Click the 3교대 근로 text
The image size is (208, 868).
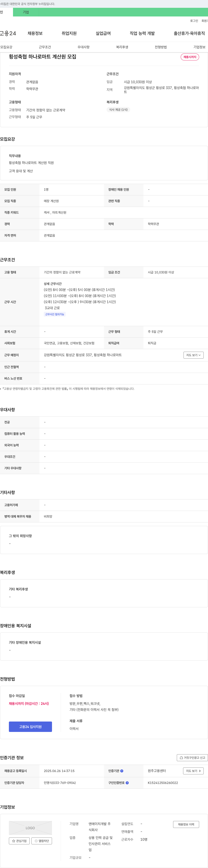pyautogui.click(x=52, y=308)
